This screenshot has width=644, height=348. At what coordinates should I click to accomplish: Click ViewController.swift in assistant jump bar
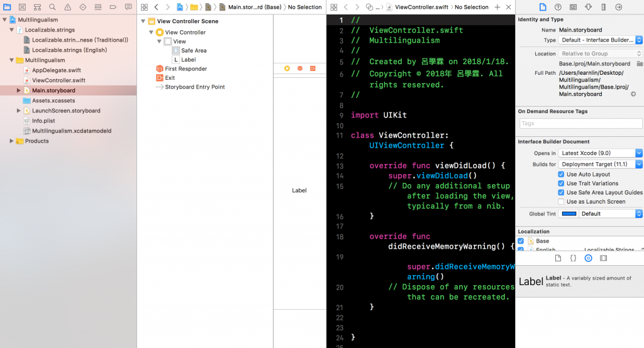tap(421, 7)
